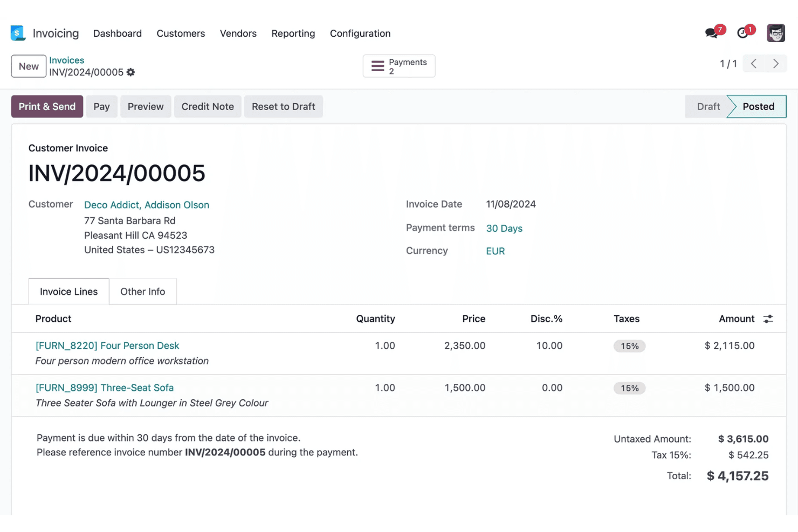Switch to the Other Info tab
Viewport: 798px width, 532px height.
coord(143,292)
